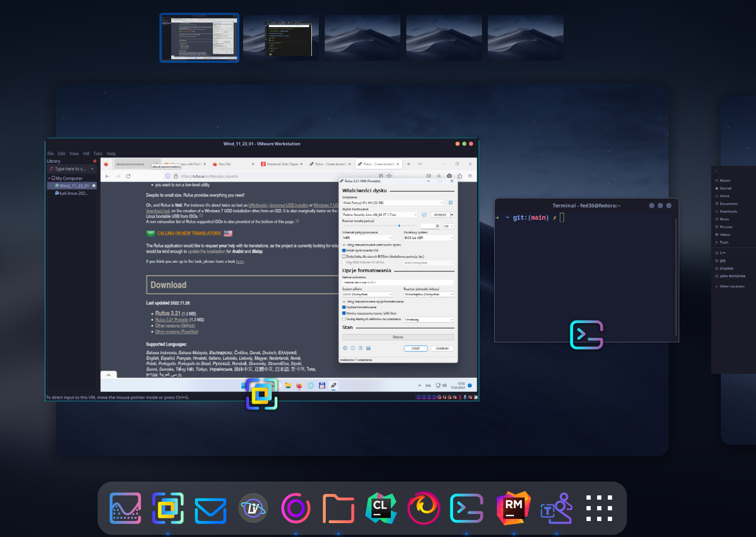Open GB unit dropdown
The width and height of the screenshot is (756, 537).
click(449, 226)
